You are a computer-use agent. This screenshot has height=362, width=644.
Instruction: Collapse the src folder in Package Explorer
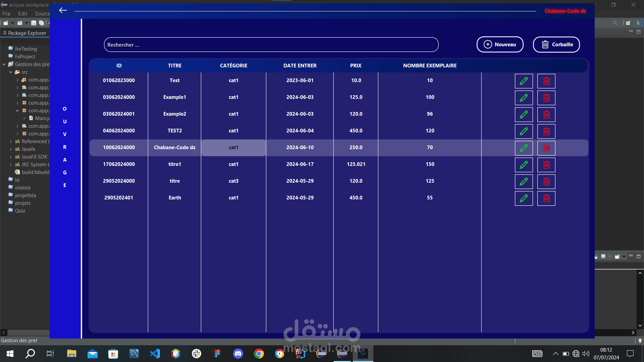[x=10, y=72]
